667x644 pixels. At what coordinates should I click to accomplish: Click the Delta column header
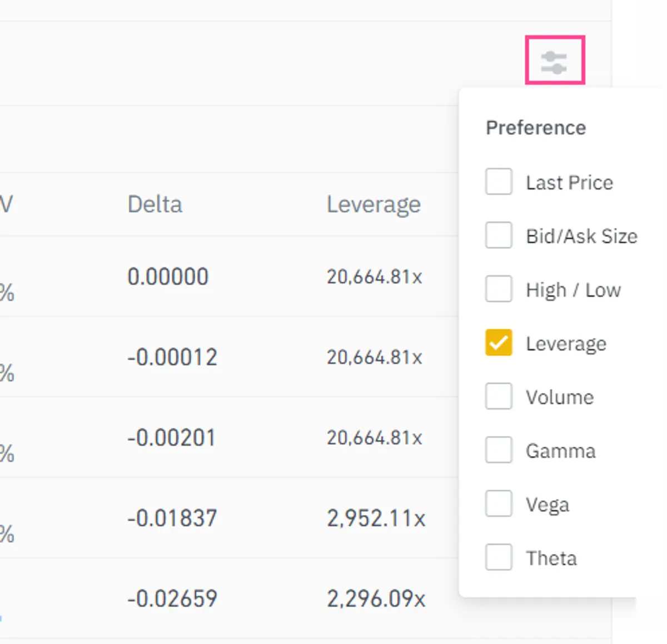(155, 204)
